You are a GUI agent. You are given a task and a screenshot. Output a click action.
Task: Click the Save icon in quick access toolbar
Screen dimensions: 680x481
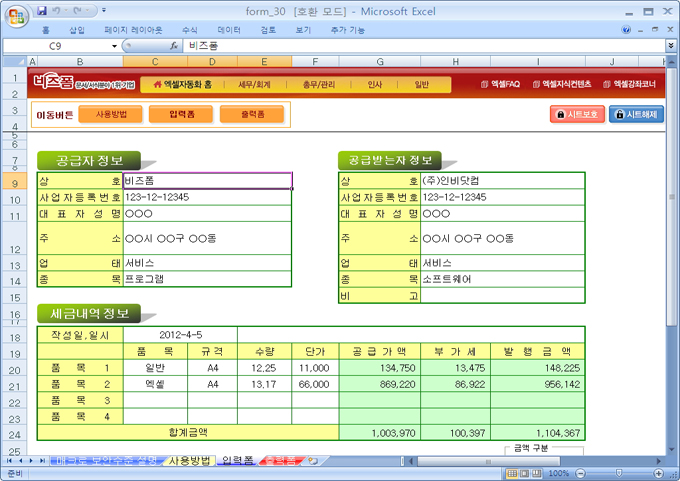click(x=42, y=10)
